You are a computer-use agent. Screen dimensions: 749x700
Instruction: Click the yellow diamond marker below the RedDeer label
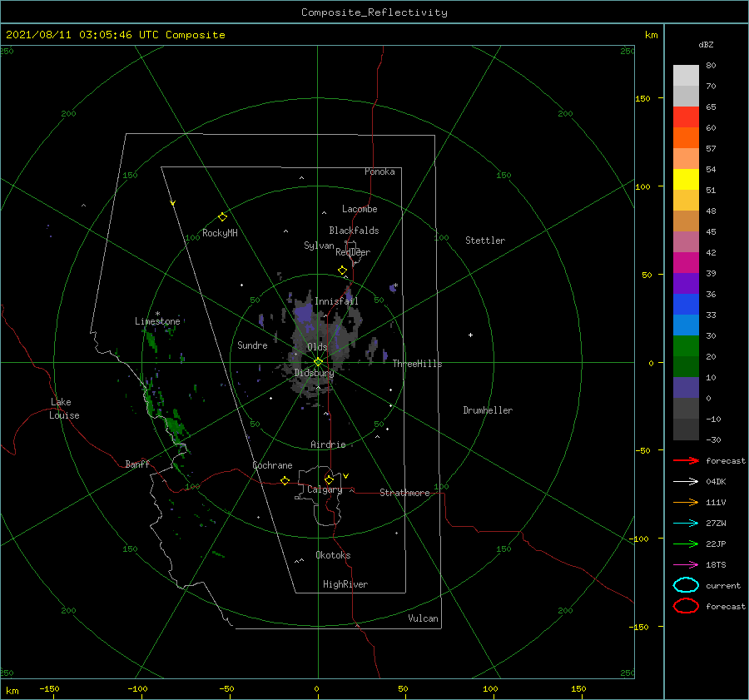[x=343, y=271]
